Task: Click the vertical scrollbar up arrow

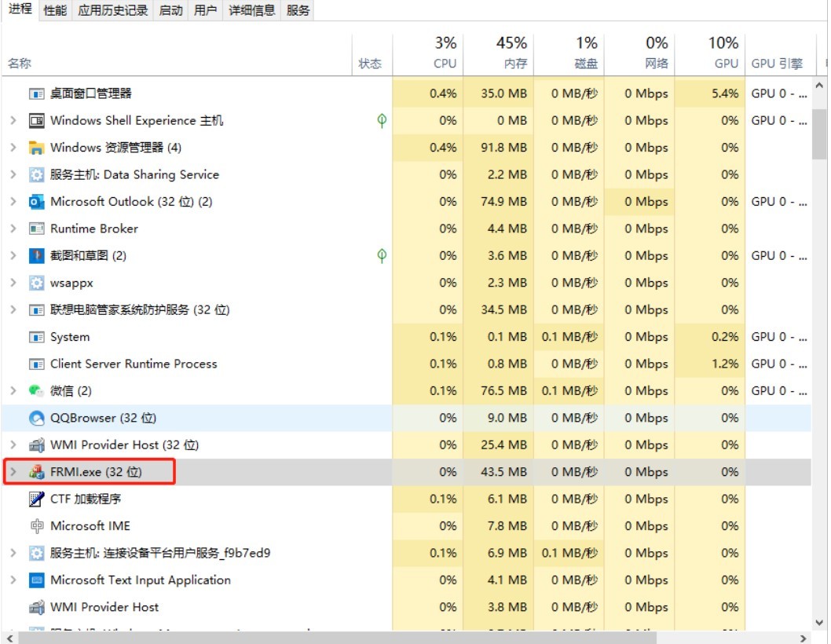Action: pyautogui.click(x=818, y=86)
